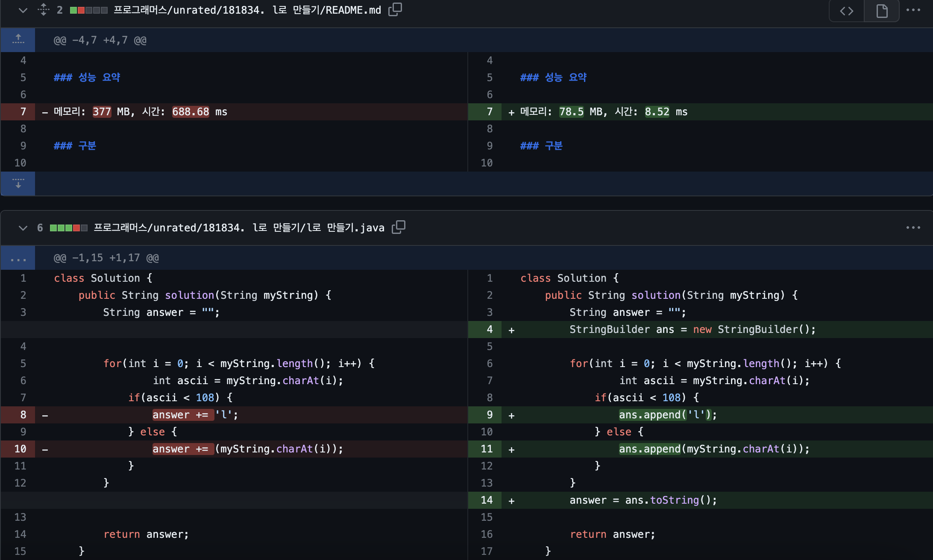Image resolution: width=933 pixels, height=560 pixels.
Task: Open java file options kebab menu
Action: pyautogui.click(x=913, y=227)
